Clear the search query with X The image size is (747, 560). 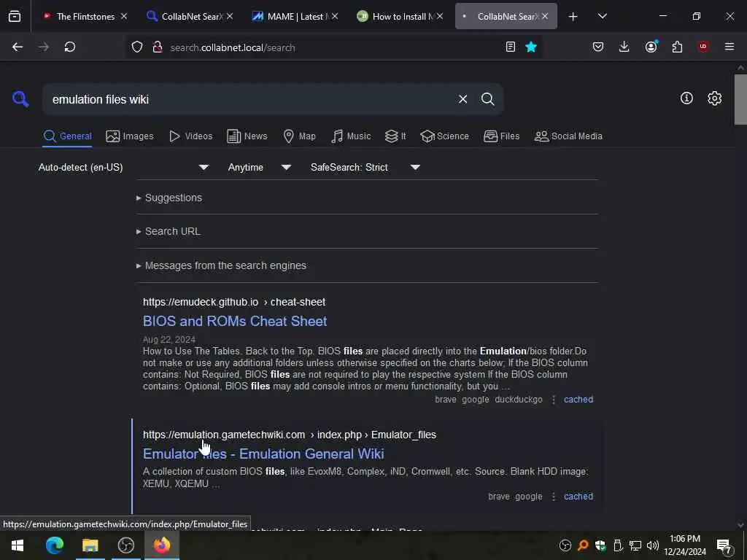[462, 99]
